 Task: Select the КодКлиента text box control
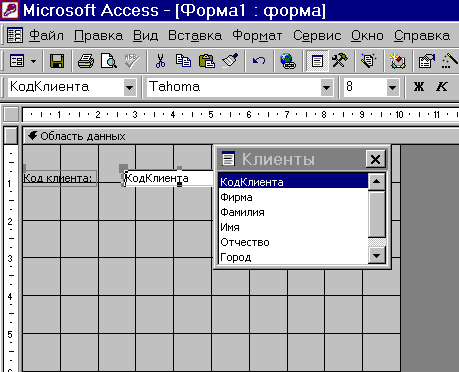click(x=168, y=178)
